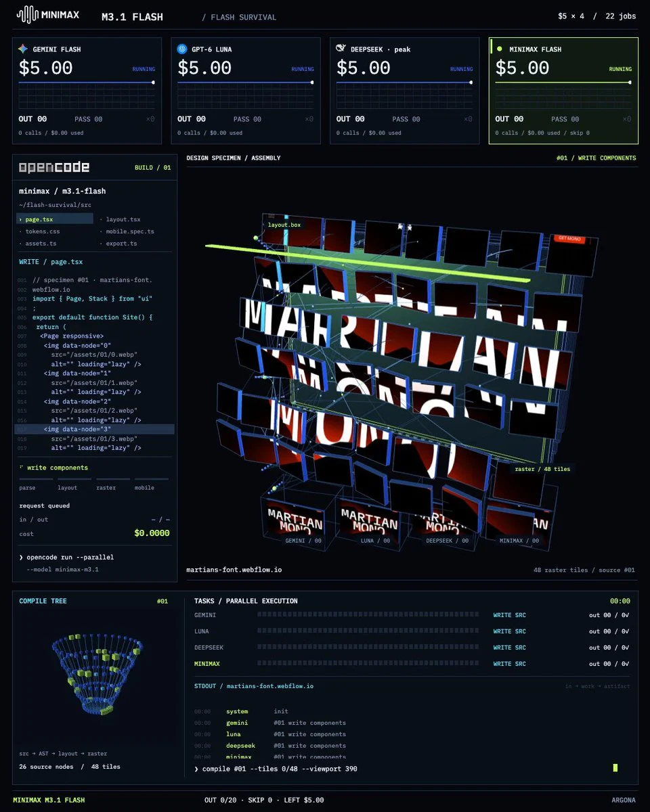Screen dimensions: 650x812
Task: Select the highlighted img data-node="3" code line
Action: pyautogui.click(x=95, y=429)
